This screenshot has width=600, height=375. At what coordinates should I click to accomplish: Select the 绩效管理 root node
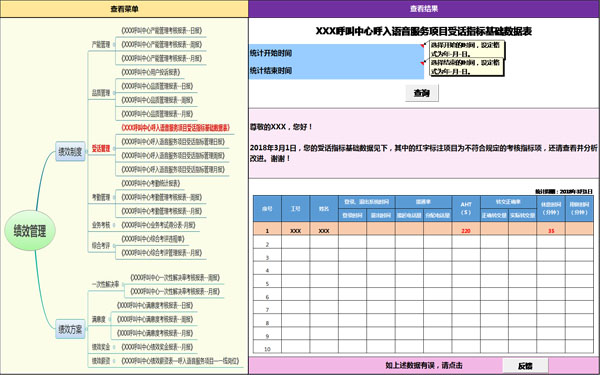pos(30,231)
